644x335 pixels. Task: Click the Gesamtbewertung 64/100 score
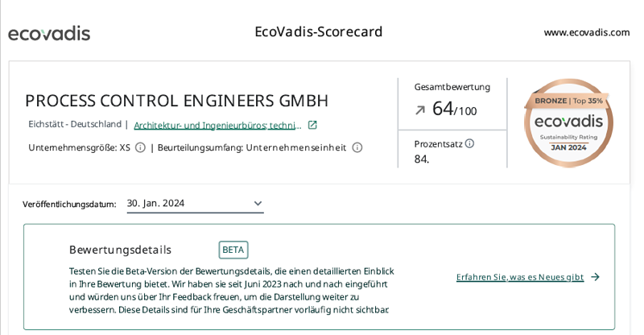click(454, 109)
